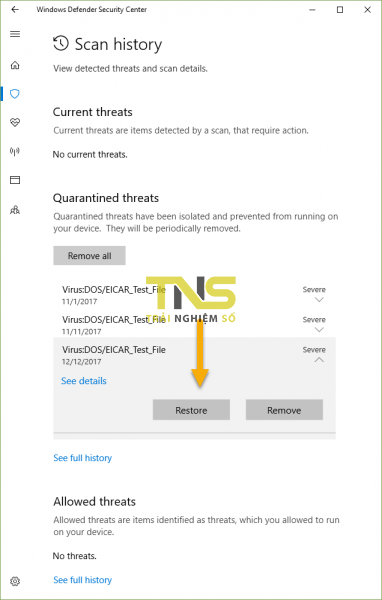Select Virus & threat protection shield icon
382x600 pixels.
pyautogui.click(x=15, y=94)
